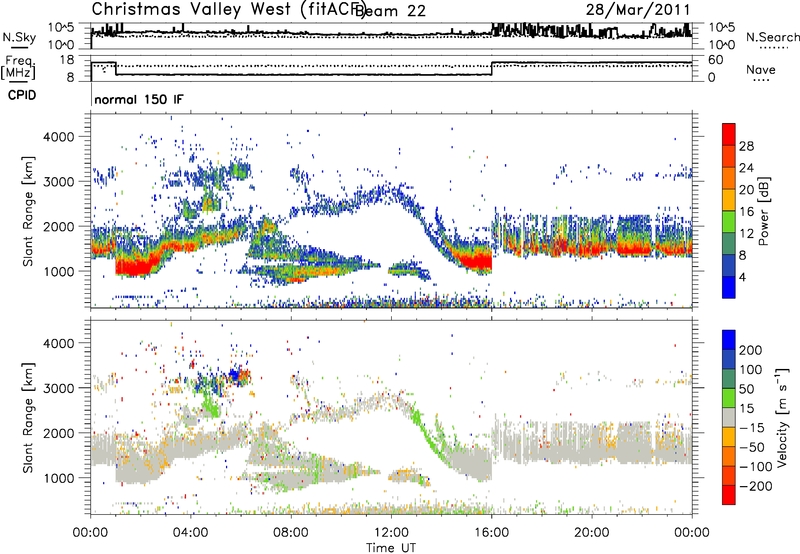Click the 16:00 time tick label
The image size is (800, 554).
[x=491, y=533]
